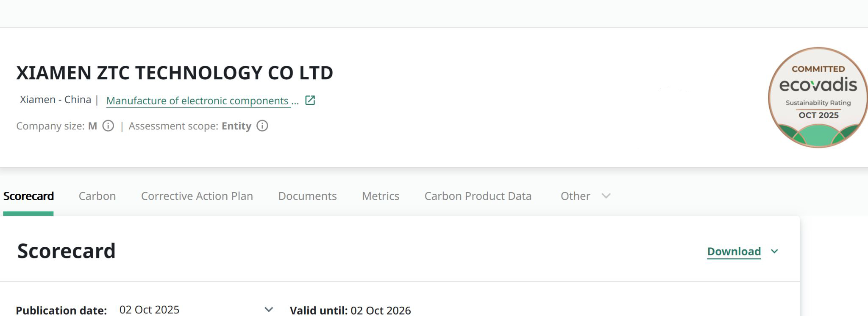Viewport: 868px width, 316px height.
Task: Click the Assessment scope info icon
Action: tap(262, 126)
